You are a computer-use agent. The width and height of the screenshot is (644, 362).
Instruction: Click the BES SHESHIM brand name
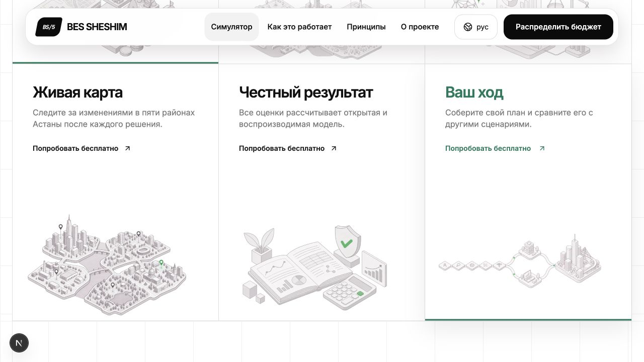(x=97, y=27)
